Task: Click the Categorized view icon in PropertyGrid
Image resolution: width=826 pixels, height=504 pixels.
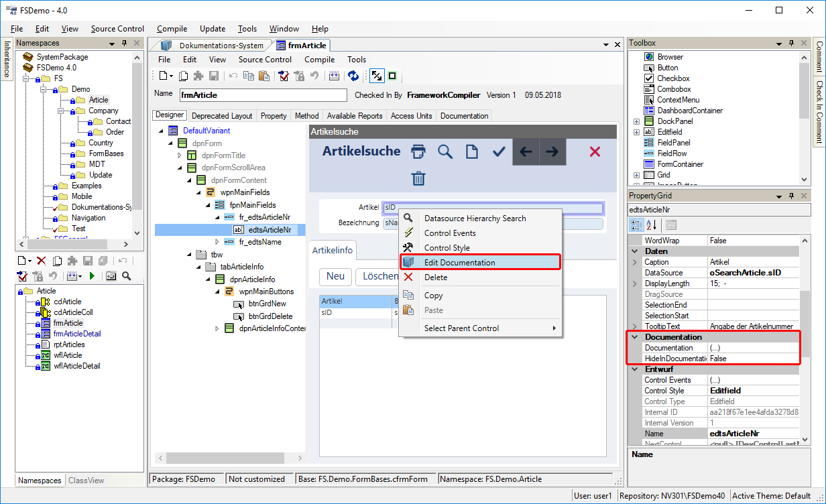Action: 637,225
